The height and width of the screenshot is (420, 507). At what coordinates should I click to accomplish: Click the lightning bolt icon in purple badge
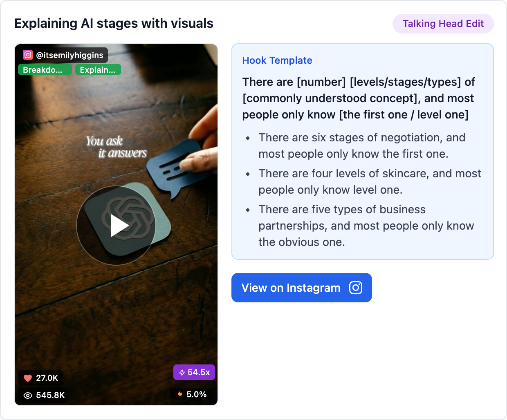click(182, 373)
